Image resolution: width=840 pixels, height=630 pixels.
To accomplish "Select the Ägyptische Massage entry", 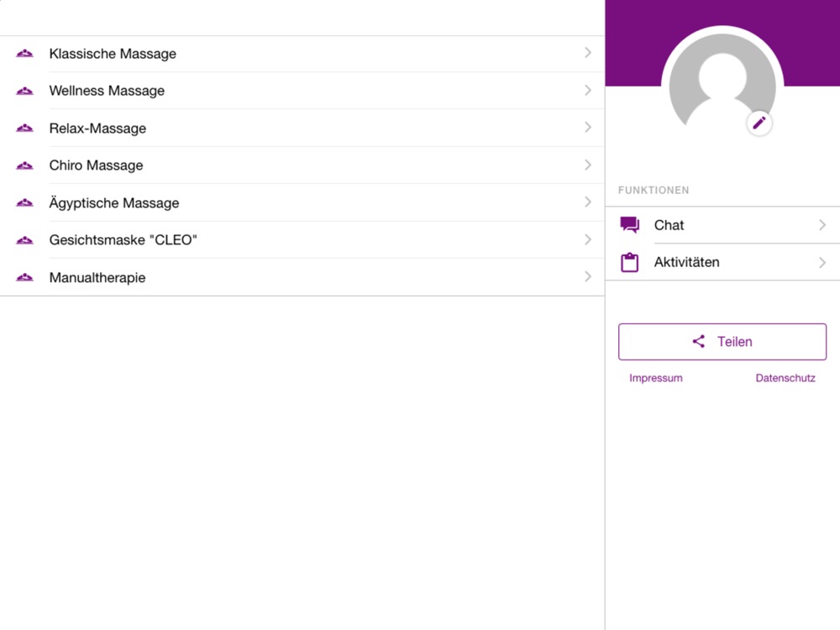I will pyautogui.click(x=302, y=202).
